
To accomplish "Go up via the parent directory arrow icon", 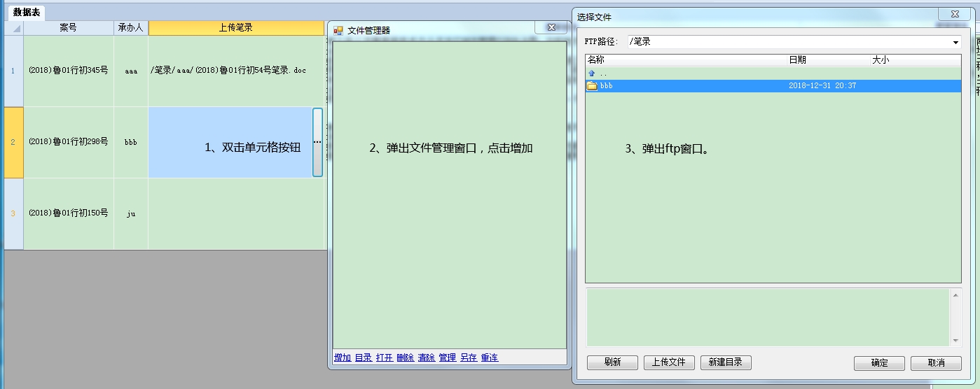I will tap(591, 73).
